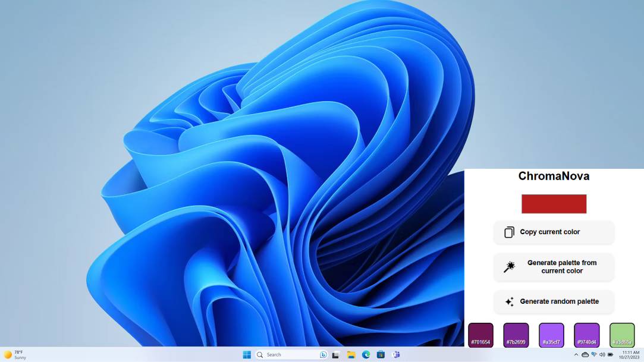Click the Copy current color button
Viewport: 644px width, 362px height.
tap(554, 232)
